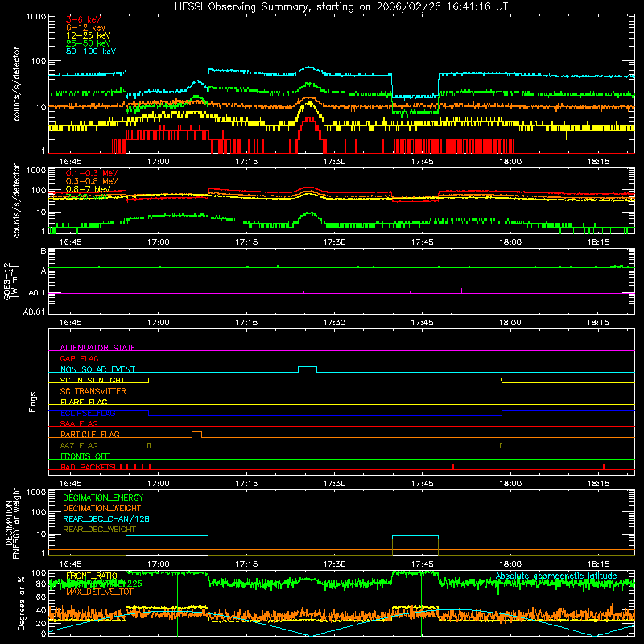Select the BAD_PACKETS flag label
Viewport: 644px width, 644px height.
pos(89,467)
